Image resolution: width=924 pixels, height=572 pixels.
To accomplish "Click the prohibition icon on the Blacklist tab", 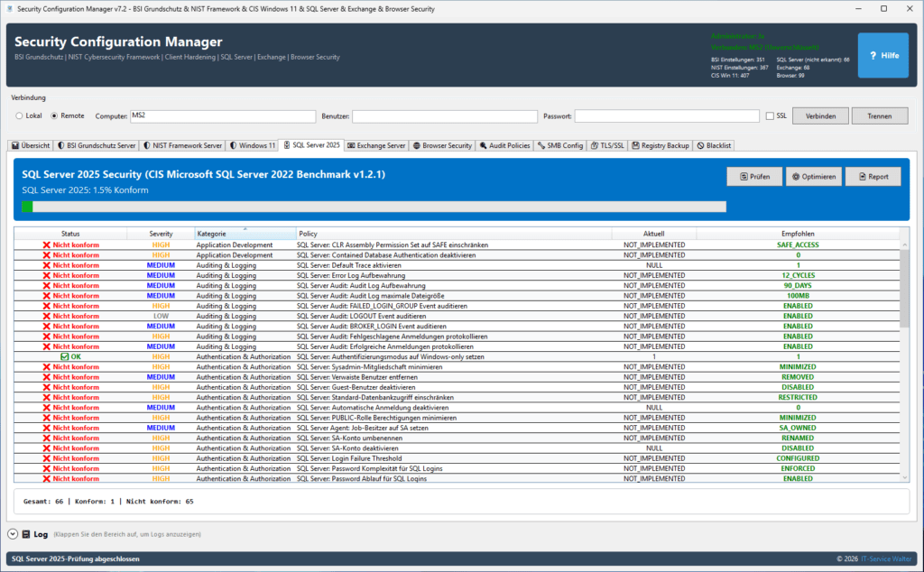I will click(699, 145).
